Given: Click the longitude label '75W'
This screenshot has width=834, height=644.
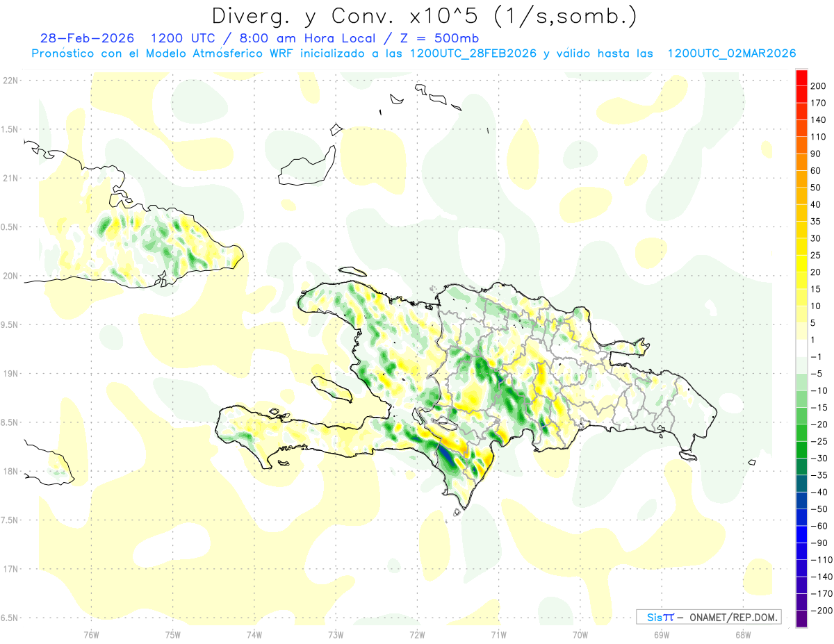Looking at the screenshot, I should pos(173,635).
